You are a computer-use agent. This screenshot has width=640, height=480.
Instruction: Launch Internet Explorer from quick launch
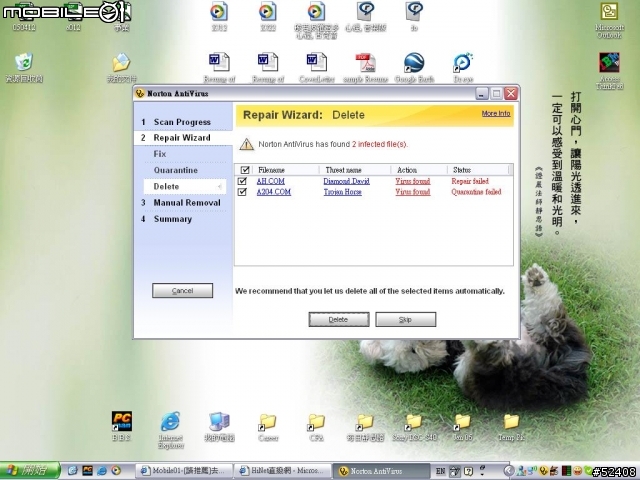click(x=102, y=471)
